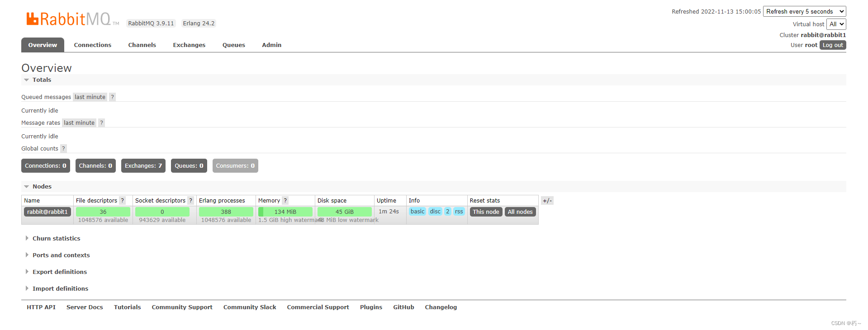Click the RabbitMQ 3.9.11 version label
This screenshot has width=868, height=330.
151,23
